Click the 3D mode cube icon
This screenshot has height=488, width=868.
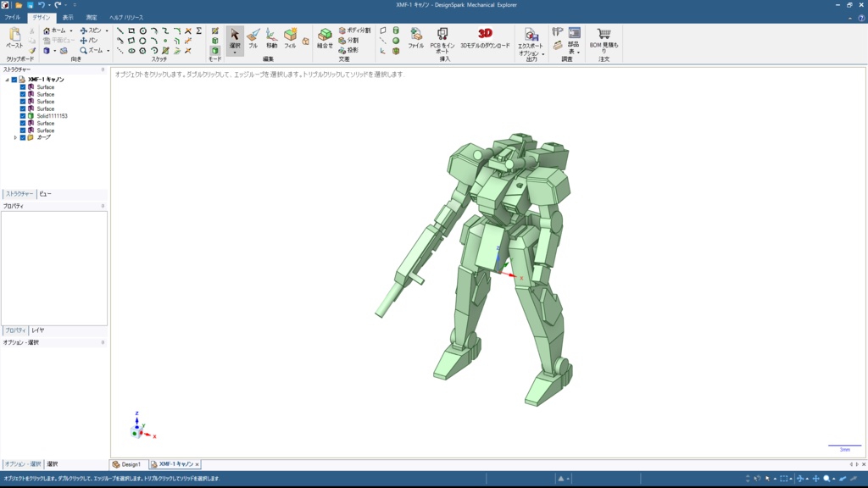click(x=214, y=50)
